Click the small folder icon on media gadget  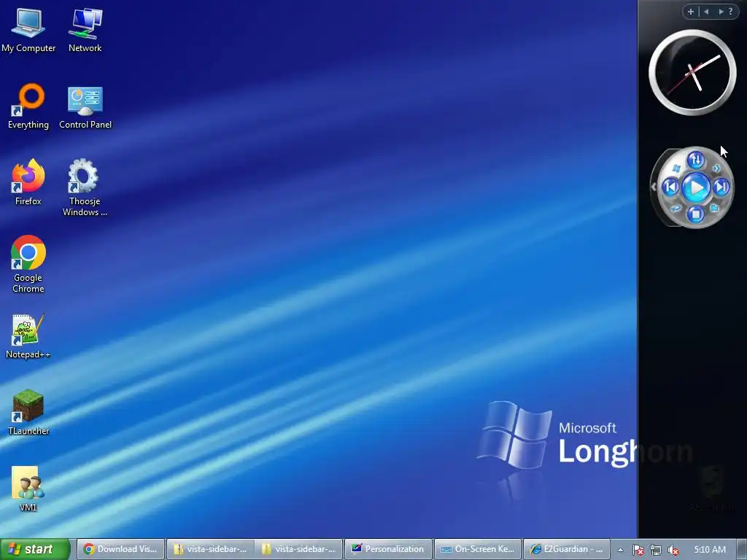[x=714, y=208]
